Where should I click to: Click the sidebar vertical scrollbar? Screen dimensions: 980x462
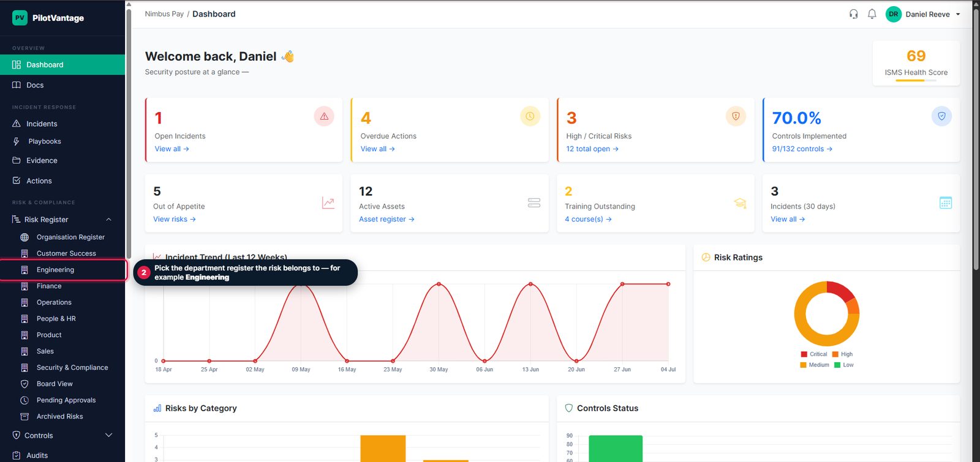[x=129, y=135]
